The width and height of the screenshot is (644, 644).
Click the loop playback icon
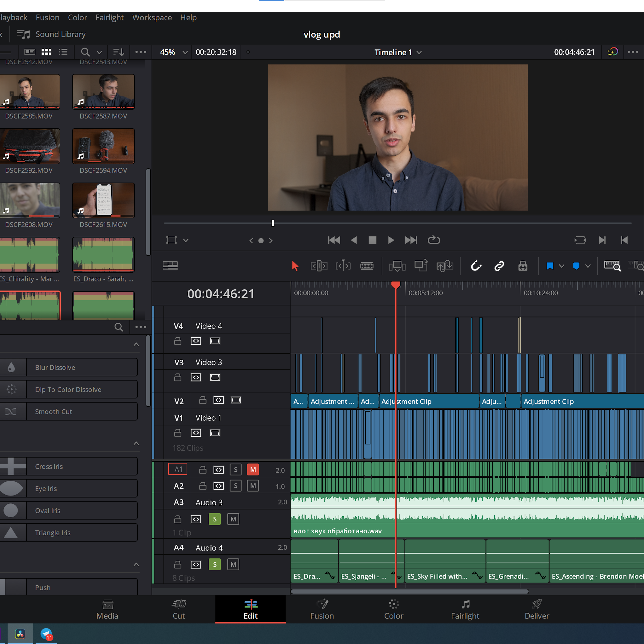[434, 240]
